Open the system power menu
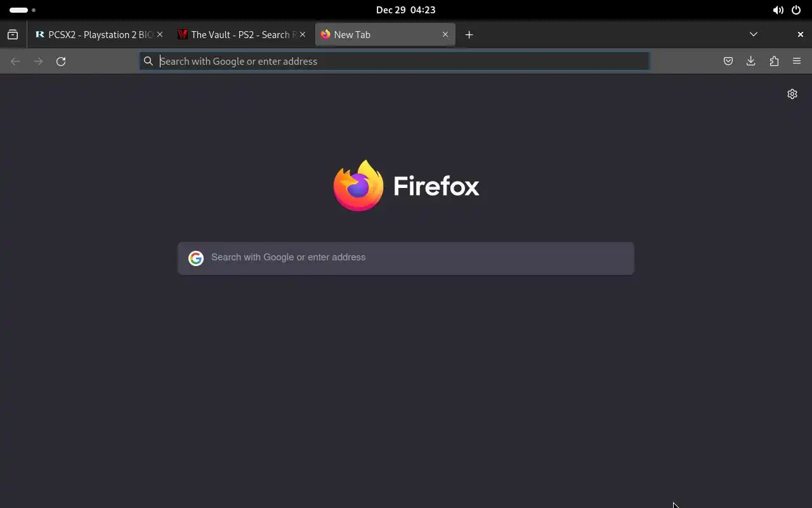Image resolution: width=812 pixels, height=508 pixels. pos(796,10)
